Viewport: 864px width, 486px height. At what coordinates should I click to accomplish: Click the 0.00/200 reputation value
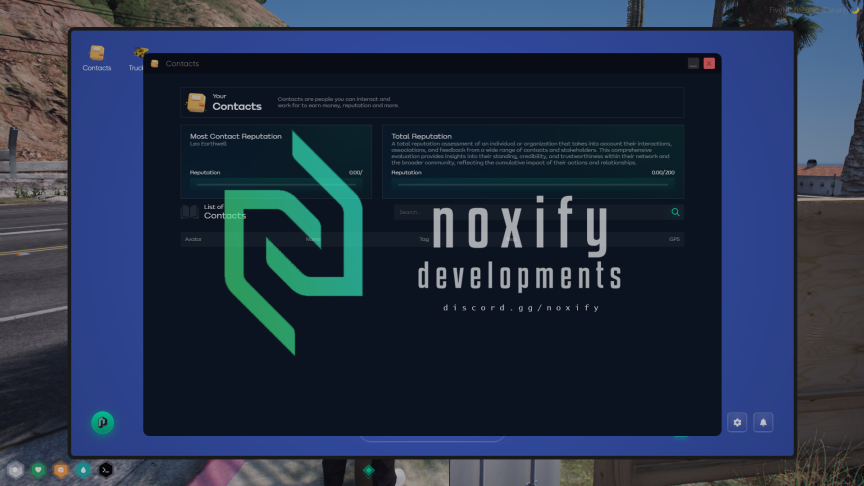coord(663,172)
